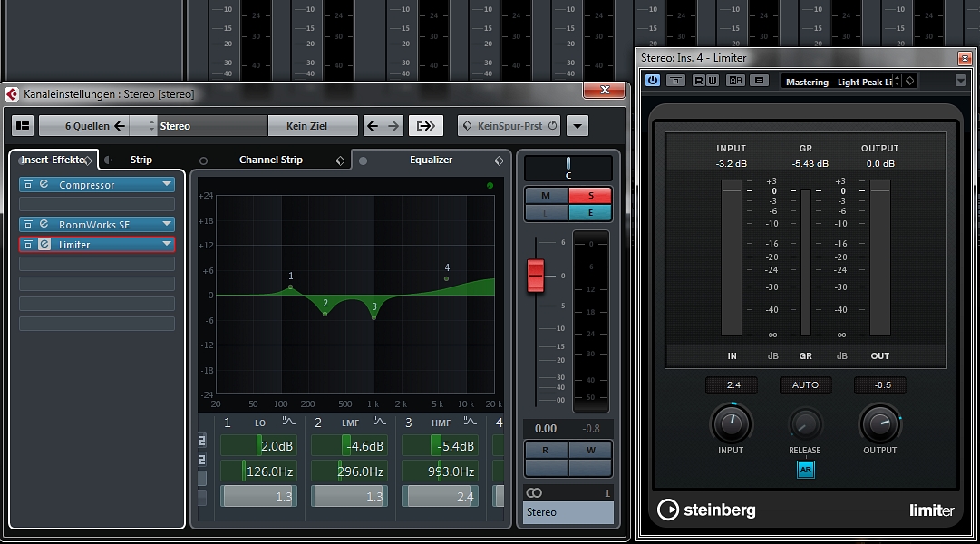The height and width of the screenshot is (544, 980).
Task: Select filter type icon for HMF band 3
Action: [x=470, y=422]
